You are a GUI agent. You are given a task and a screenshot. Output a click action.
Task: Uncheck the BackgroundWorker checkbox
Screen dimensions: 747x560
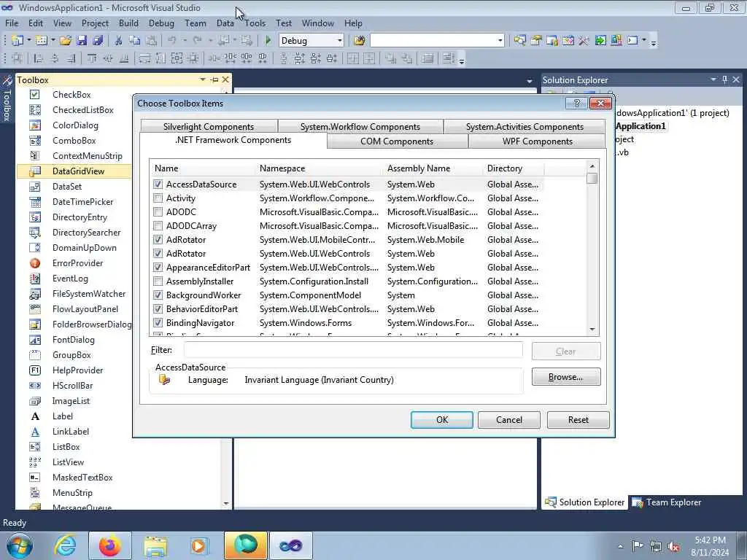[158, 295]
